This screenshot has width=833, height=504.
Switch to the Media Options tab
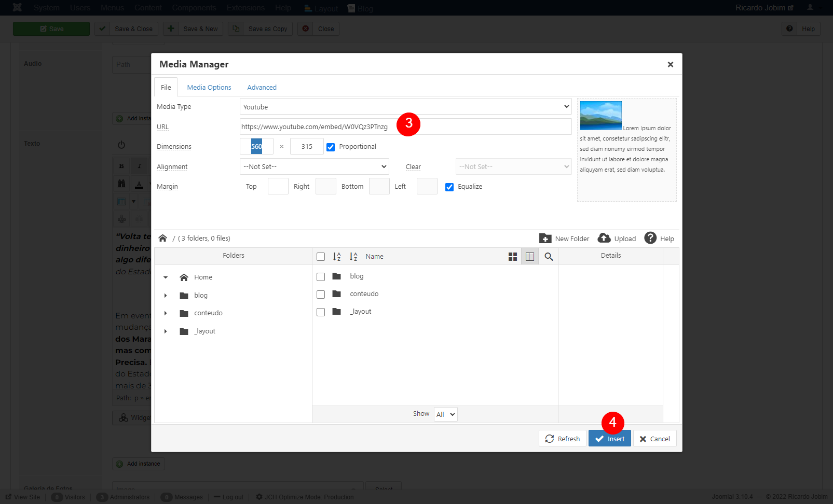tap(209, 87)
